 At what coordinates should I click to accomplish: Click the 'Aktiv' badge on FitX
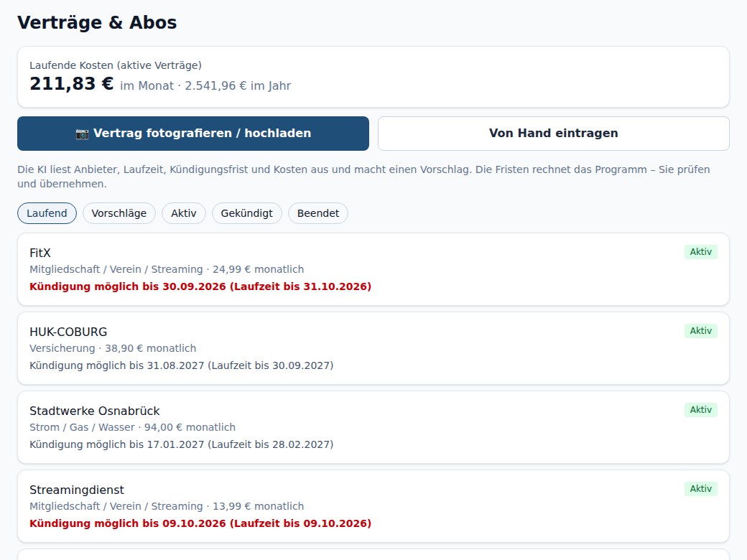point(701,252)
